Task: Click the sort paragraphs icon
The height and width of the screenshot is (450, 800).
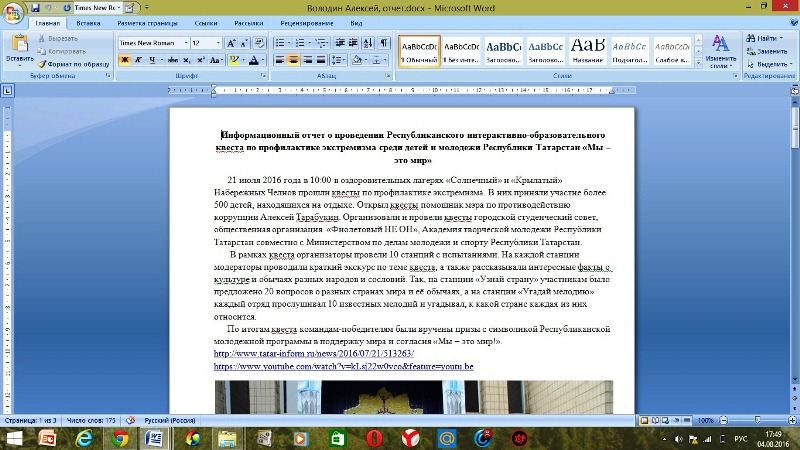Action: [368, 43]
